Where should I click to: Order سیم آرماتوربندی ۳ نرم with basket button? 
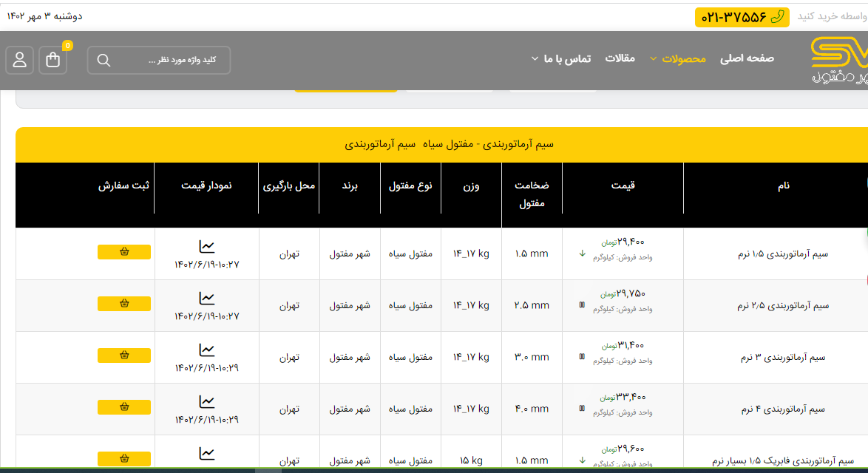(124, 355)
